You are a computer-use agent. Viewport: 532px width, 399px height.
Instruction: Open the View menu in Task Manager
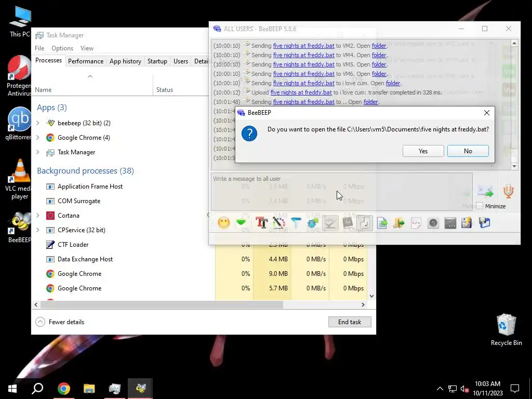click(87, 48)
